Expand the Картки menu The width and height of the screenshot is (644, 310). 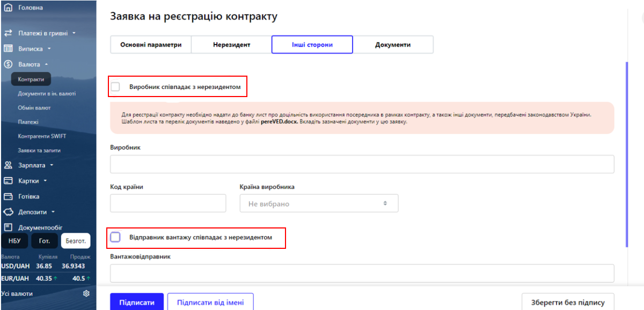pos(45,181)
